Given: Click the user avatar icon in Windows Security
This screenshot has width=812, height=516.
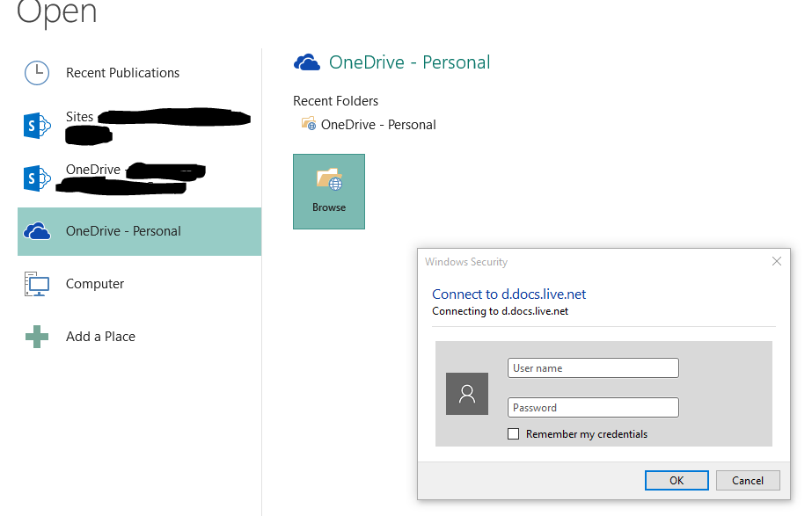Looking at the screenshot, I should (467, 394).
